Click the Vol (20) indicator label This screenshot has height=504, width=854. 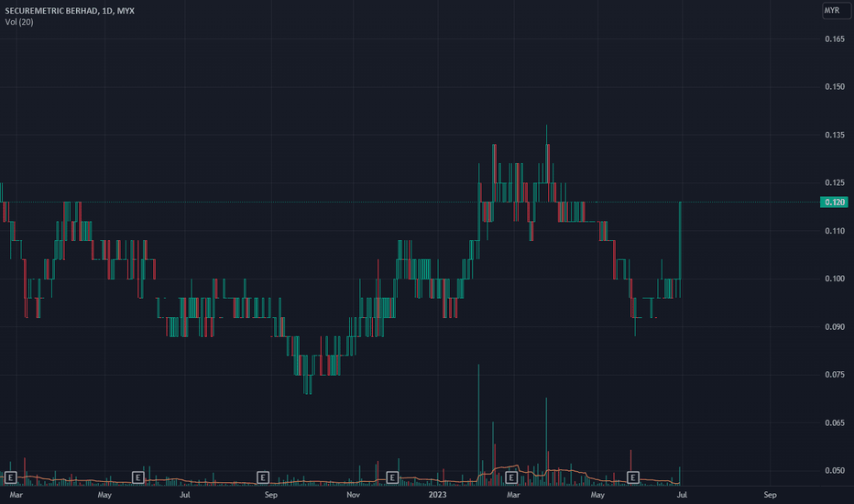(19, 22)
